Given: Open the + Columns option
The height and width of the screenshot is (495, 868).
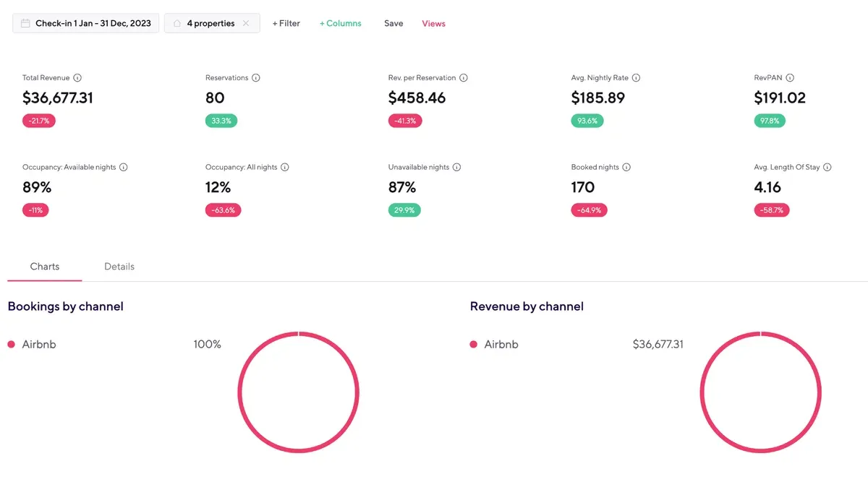Looking at the screenshot, I should [x=341, y=23].
